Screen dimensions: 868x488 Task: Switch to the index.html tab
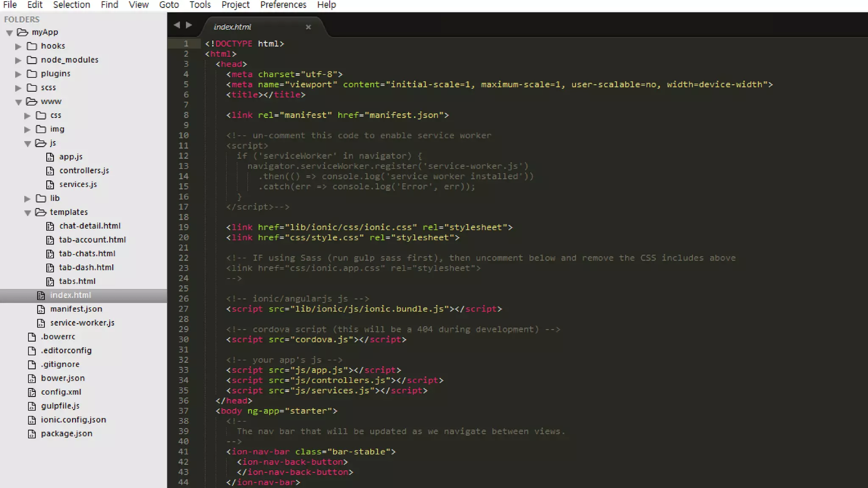click(232, 27)
